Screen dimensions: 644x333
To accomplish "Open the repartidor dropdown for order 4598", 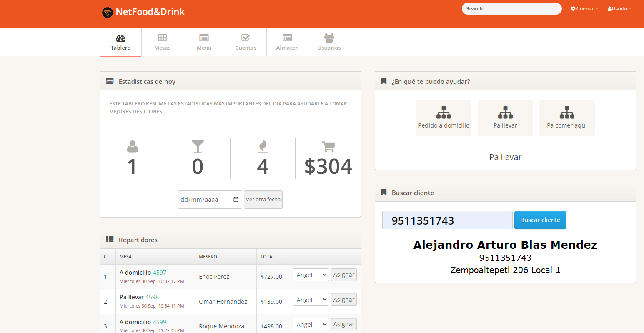I will 311,300.
